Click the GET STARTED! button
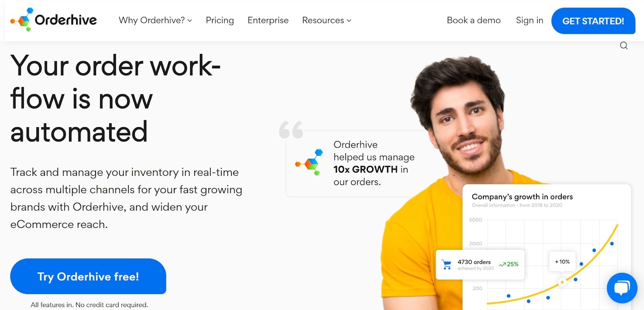 [x=593, y=21]
